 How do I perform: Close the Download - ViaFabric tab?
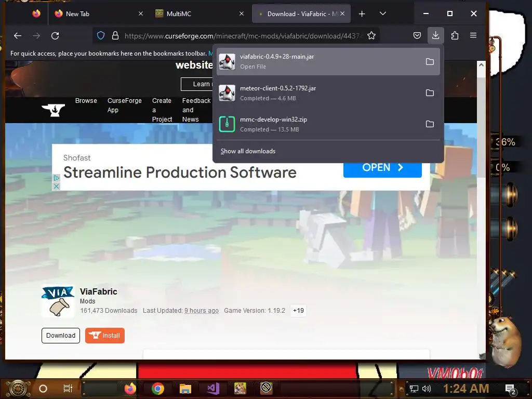tap(342, 14)
